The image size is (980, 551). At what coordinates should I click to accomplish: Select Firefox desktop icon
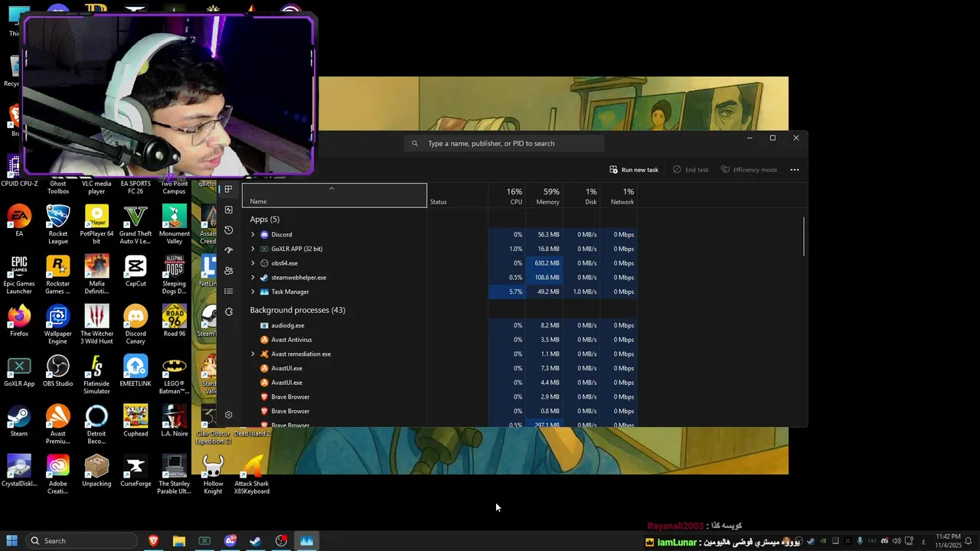[19, 321]
